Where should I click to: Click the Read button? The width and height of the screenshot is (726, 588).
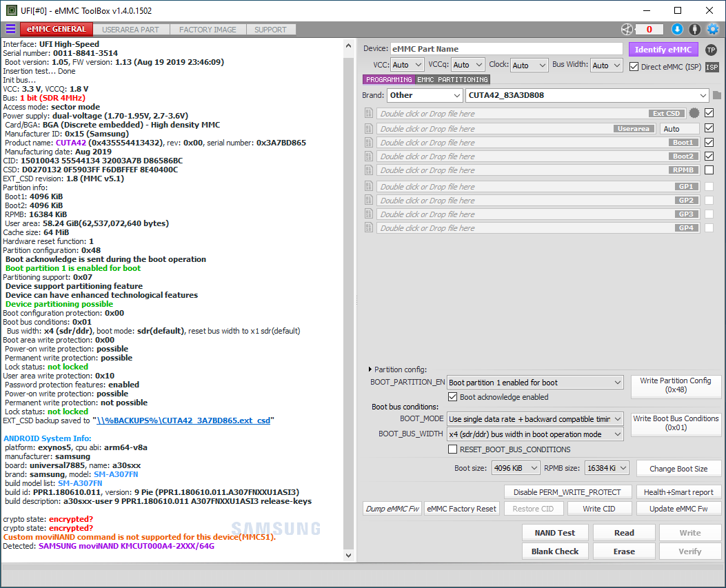[624, 533]
